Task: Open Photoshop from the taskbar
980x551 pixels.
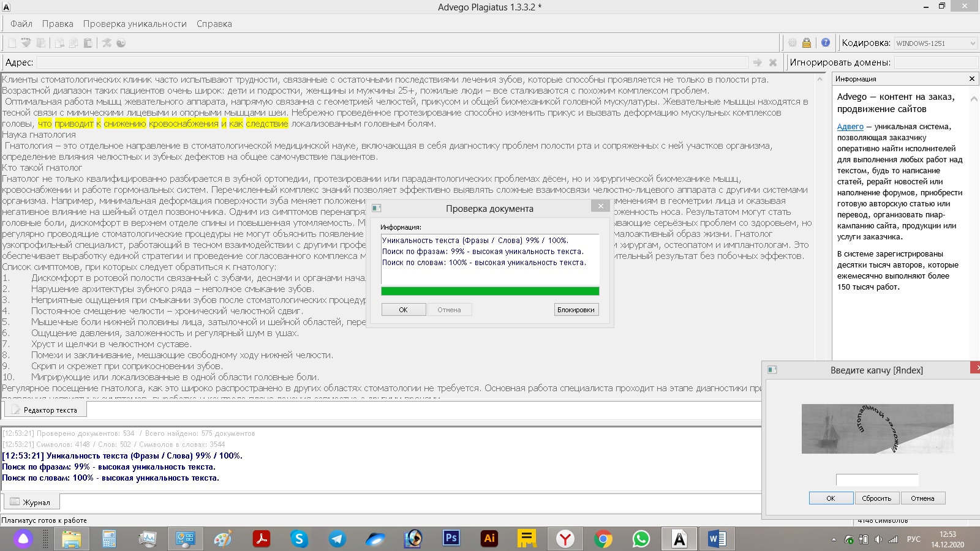Action: click(451, 539)
